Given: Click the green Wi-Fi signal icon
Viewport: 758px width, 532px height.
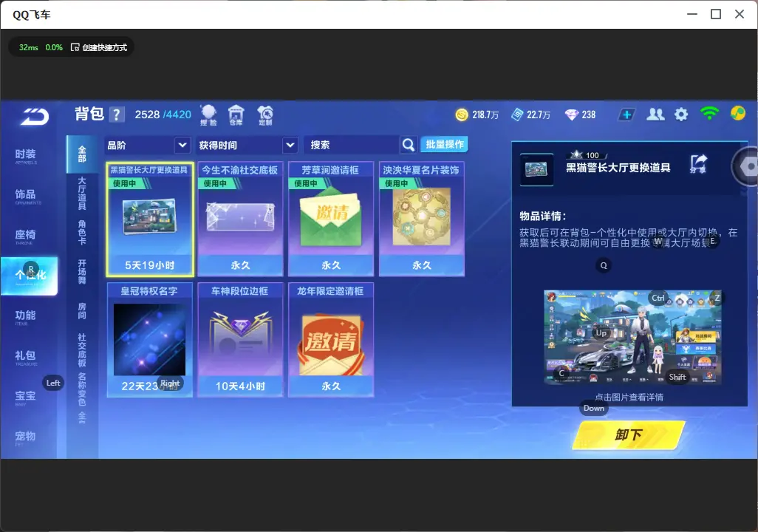Looking at the screenshot, I should [709, 114].
